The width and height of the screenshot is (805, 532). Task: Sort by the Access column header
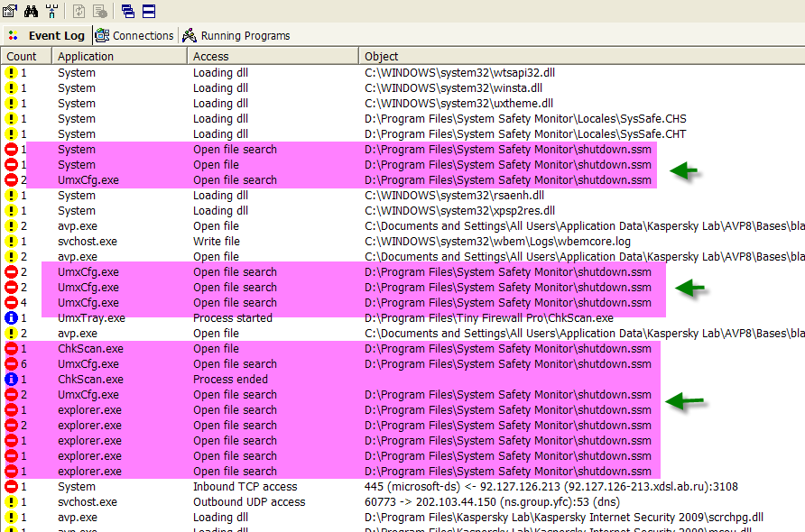point(273,56)
